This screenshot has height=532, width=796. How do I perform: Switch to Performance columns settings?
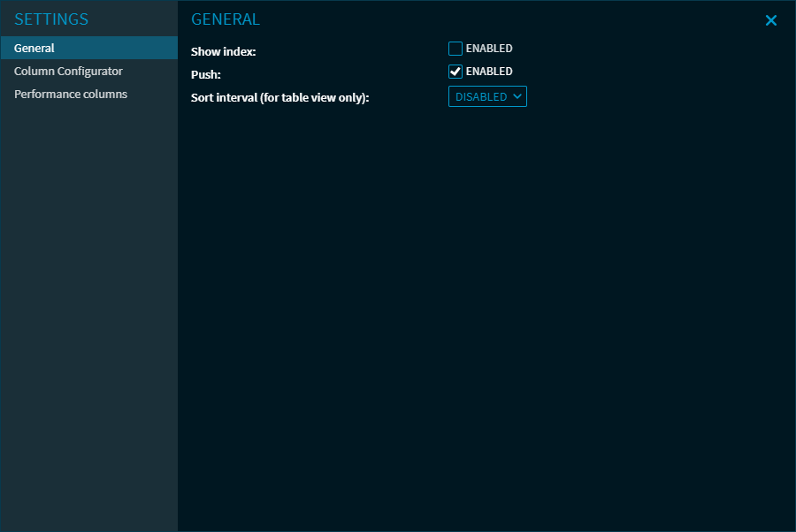pyautogui.click(x=71, y=95)
